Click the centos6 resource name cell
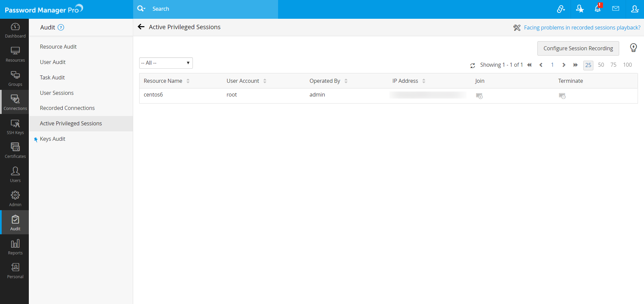 coord(153,95)
